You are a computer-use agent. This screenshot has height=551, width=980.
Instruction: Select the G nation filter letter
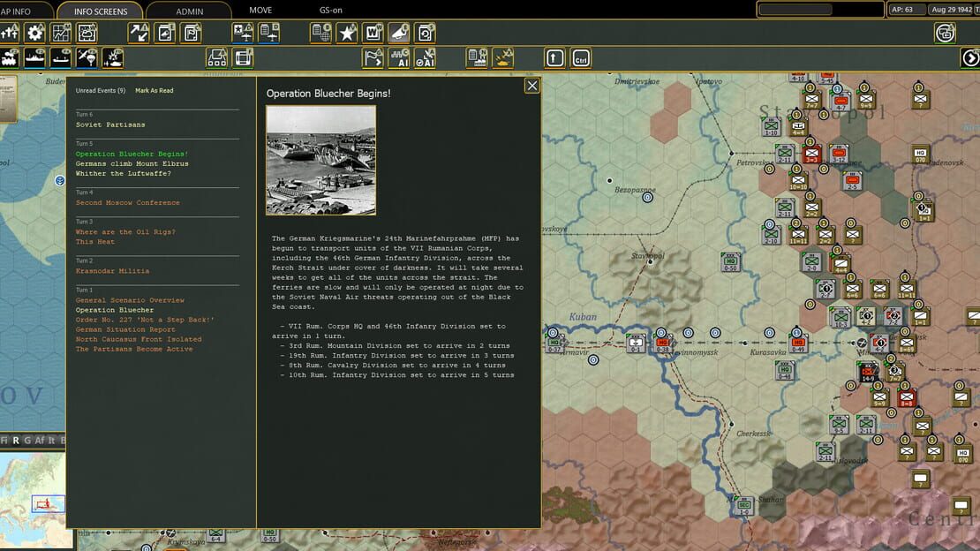(x=26, y=441)
